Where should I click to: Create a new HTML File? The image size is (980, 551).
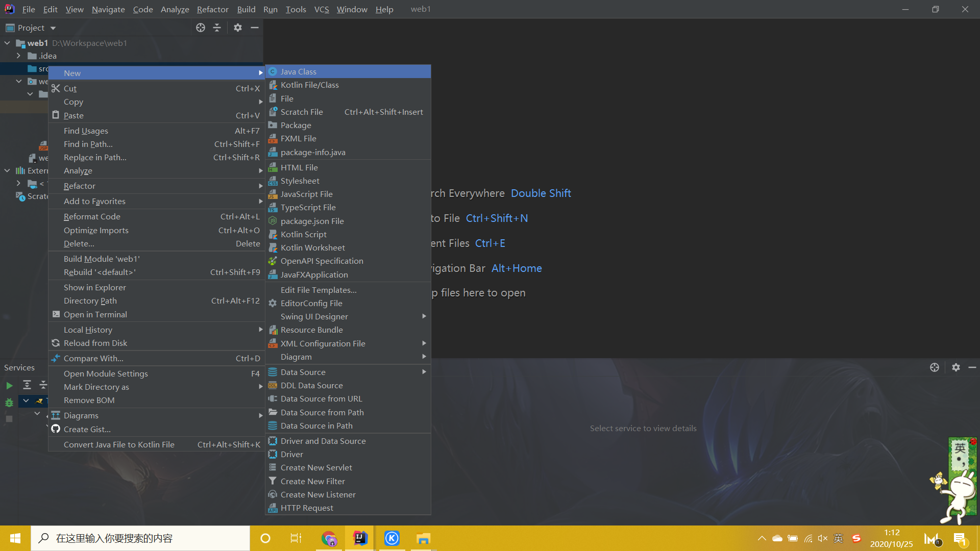(348, 167)
